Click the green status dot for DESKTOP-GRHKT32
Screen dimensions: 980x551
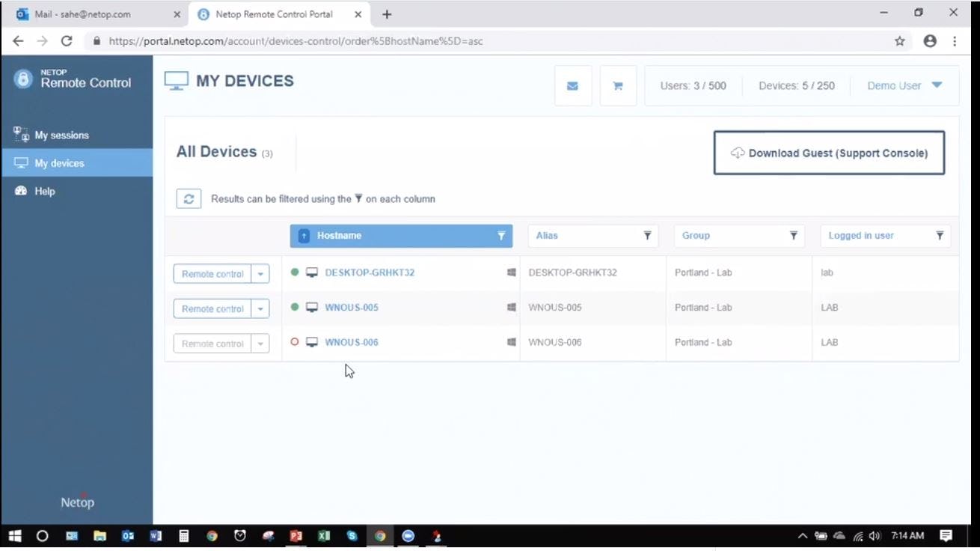coord(295,273)
